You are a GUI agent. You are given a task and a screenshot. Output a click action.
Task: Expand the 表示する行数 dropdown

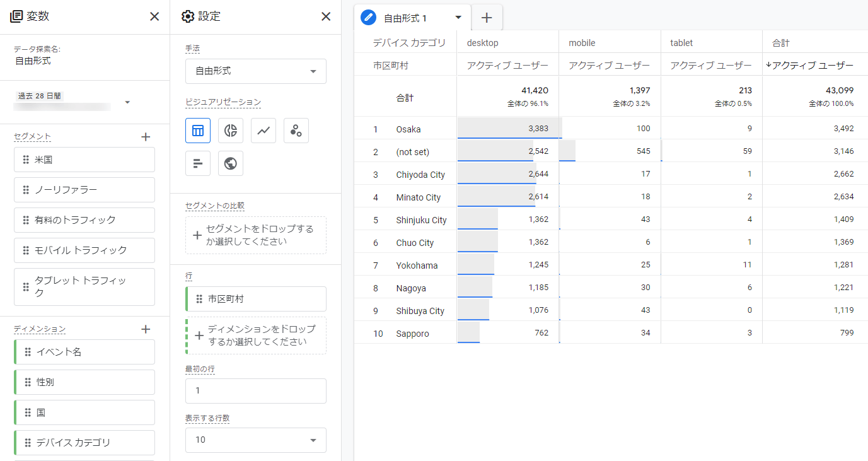(256, 440)
